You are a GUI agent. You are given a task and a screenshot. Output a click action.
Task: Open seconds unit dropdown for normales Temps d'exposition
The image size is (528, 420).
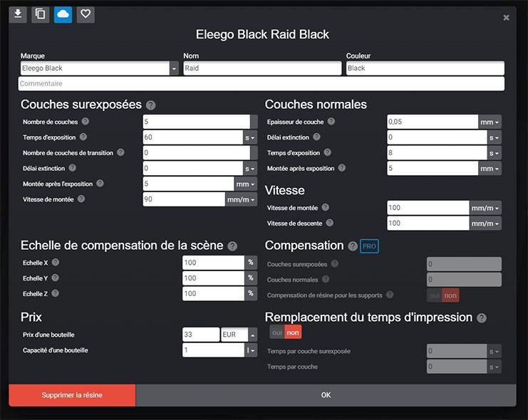point(495,153)
